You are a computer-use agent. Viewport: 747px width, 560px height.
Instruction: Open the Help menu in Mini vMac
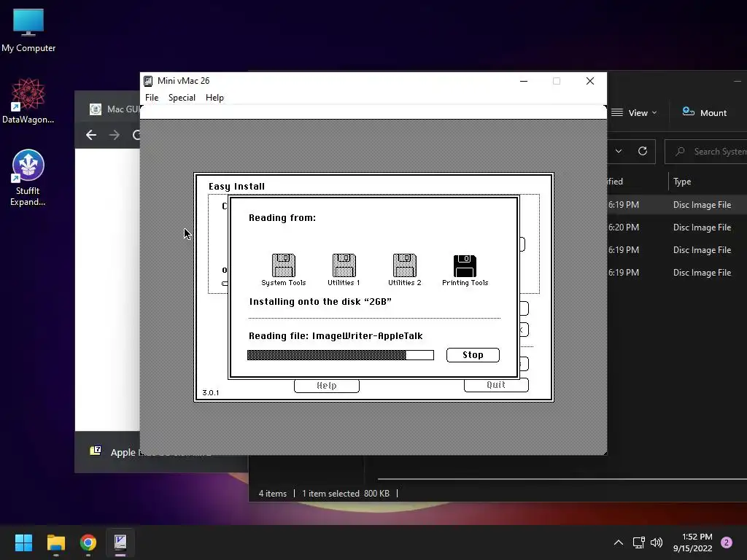coord(214,97)
